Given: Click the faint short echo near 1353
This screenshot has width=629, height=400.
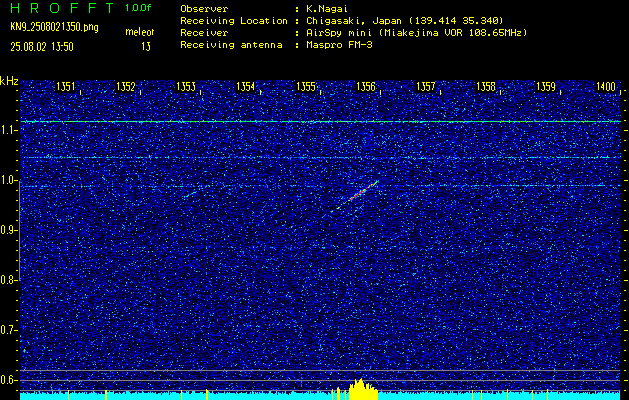Looking at the screenshot, I should [191, 194].
